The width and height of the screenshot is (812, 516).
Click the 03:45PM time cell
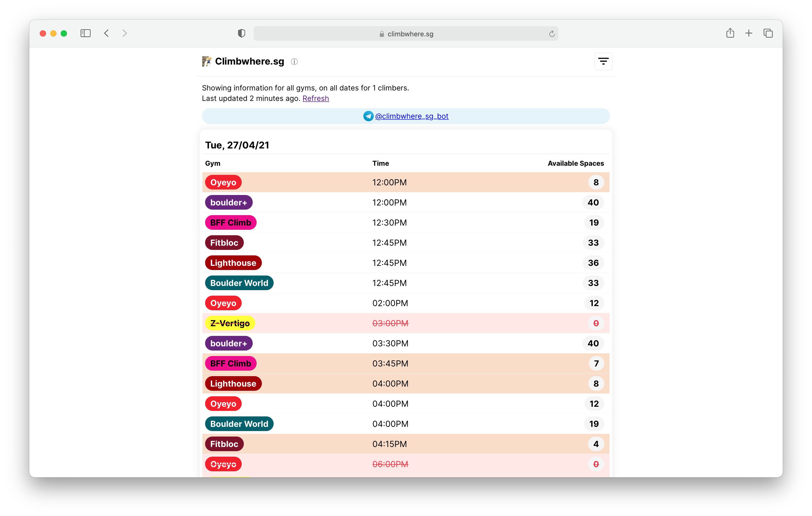(390, 364)
